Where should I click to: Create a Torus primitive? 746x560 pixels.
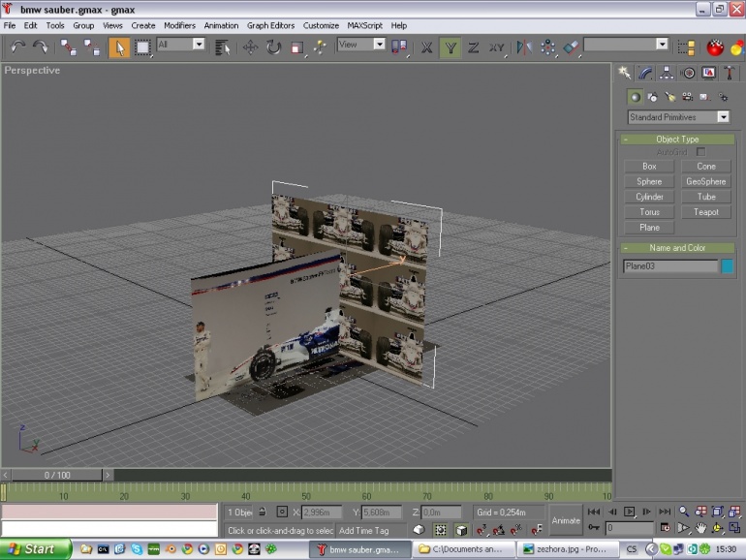point(649,212)
